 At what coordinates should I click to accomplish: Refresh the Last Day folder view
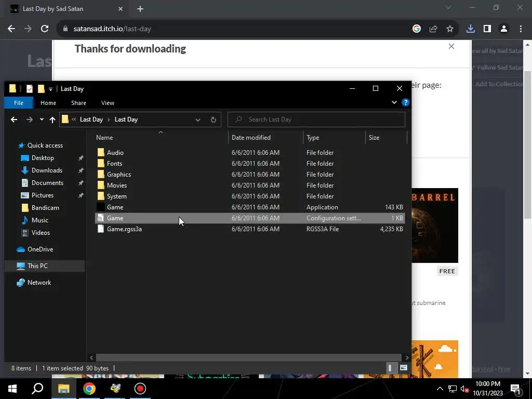tap(213, 119)
